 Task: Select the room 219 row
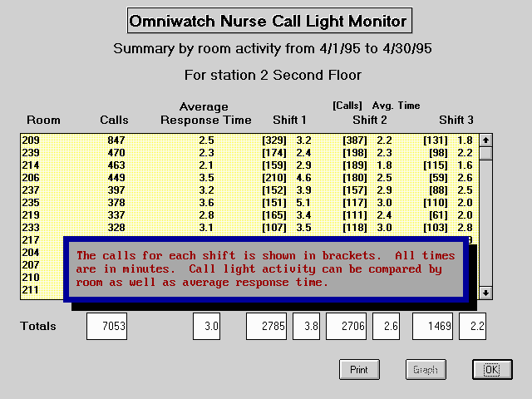[x=249, y=215]
